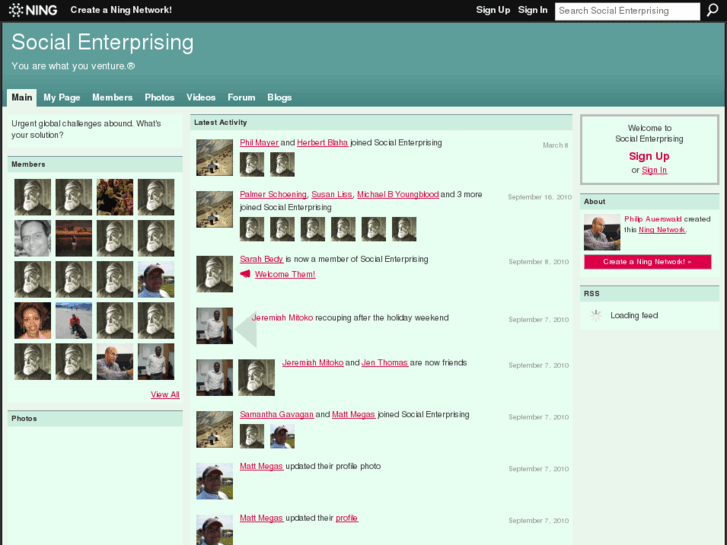Image resolution: width=727 pixels, height=545 pixels.
Task: Click the large Sign Up welcome link
Action: pyautogui.click(x=649, y=156)
